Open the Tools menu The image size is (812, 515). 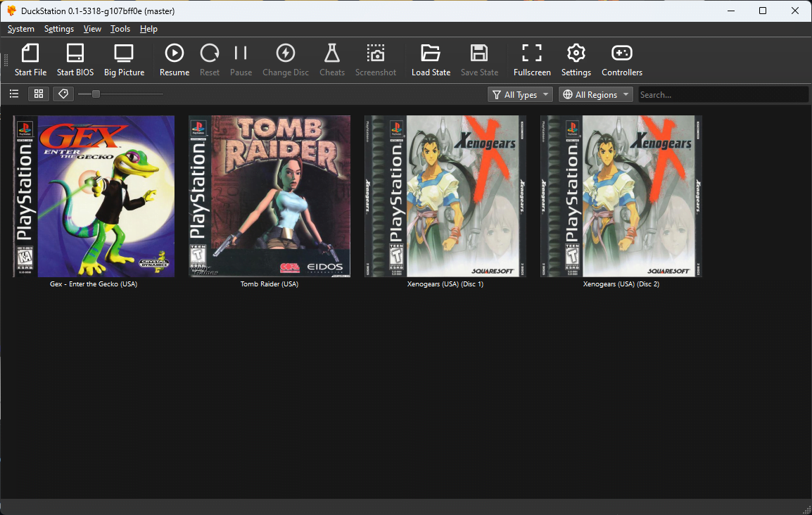point(120,29)
